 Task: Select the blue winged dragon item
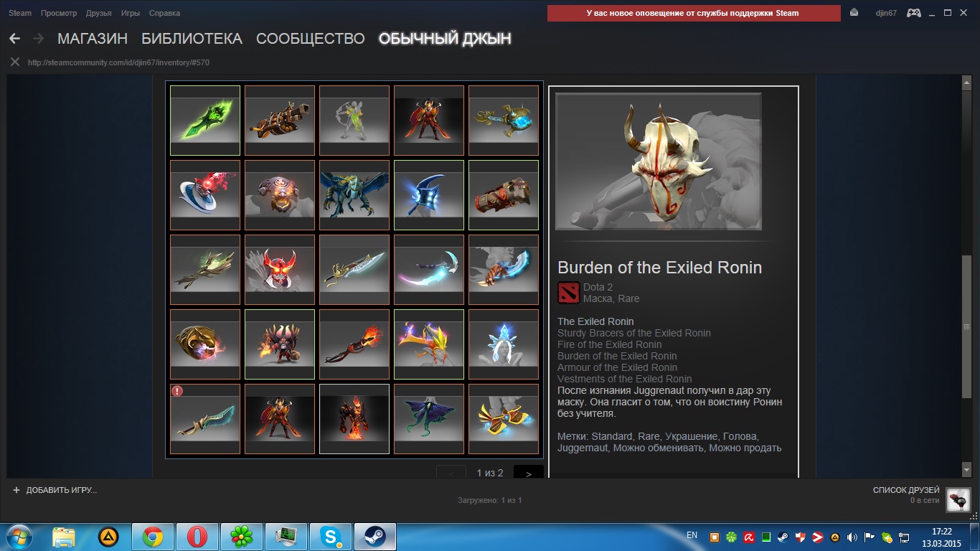(x=354, y=195)
